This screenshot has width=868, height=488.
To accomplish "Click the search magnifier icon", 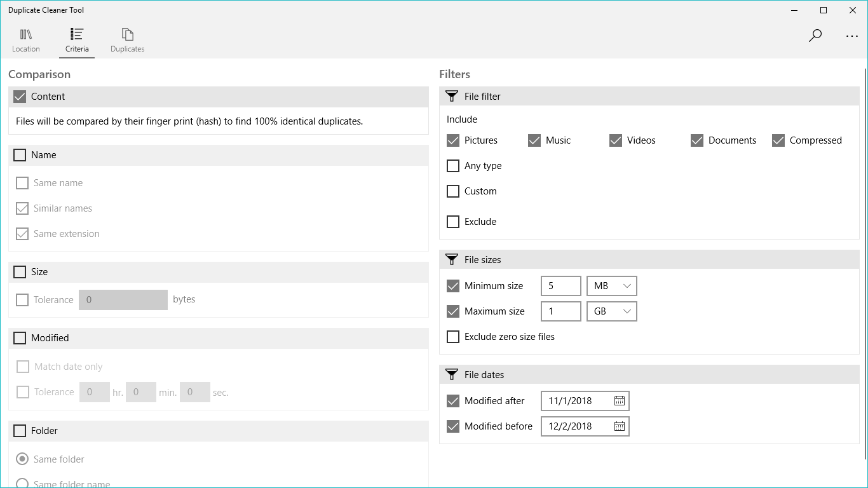I will 815,36.
